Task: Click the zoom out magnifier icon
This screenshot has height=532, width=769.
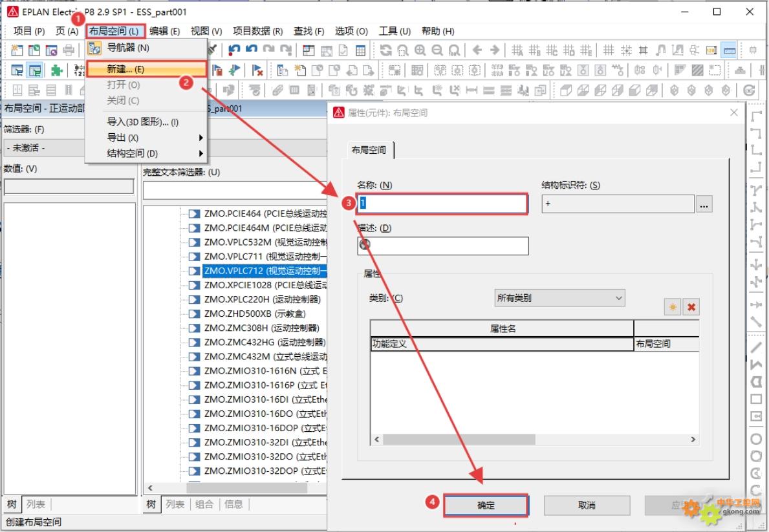Action: (437, 50)
